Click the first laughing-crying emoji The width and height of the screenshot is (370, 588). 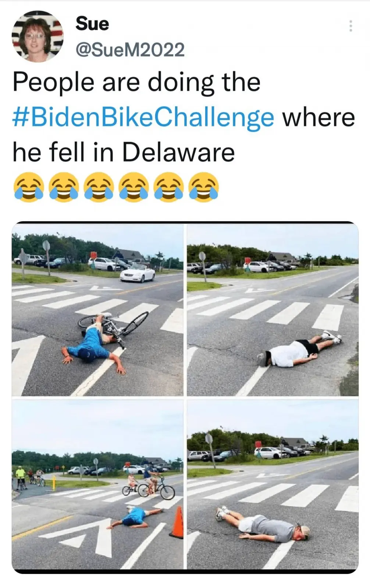[x=28, y=187]
